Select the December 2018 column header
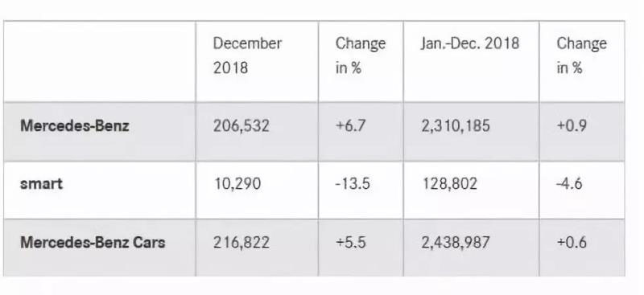644x295 pixels. pyautogui.click(x=247, y=55)
